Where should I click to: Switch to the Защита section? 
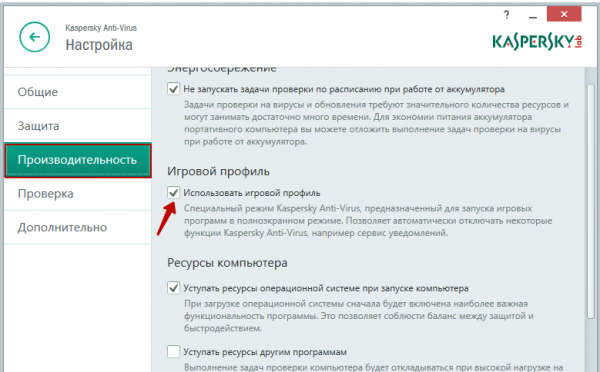click(78, 126)
